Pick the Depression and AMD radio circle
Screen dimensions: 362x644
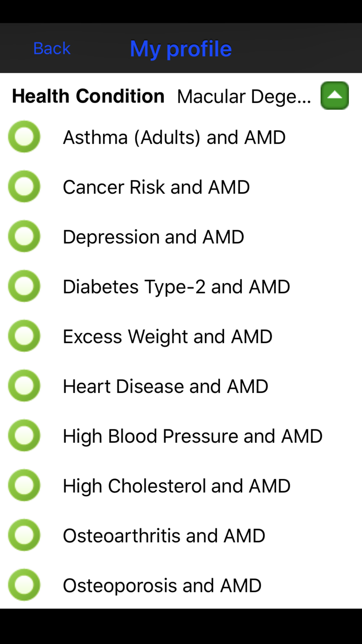(24, 237)
